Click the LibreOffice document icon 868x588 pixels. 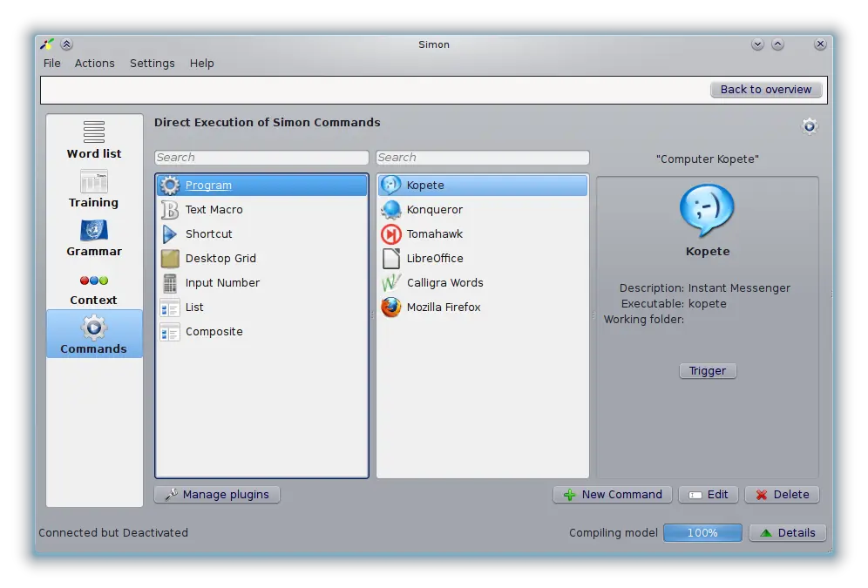click(x=390, y=259)
